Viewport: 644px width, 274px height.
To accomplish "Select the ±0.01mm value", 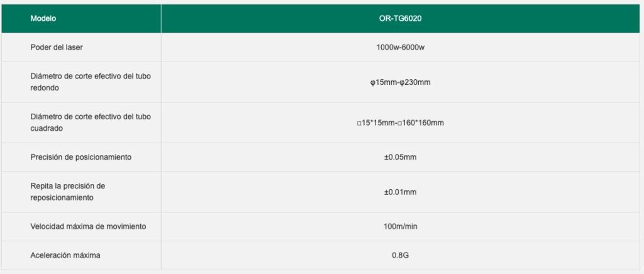I will [400, 192].
